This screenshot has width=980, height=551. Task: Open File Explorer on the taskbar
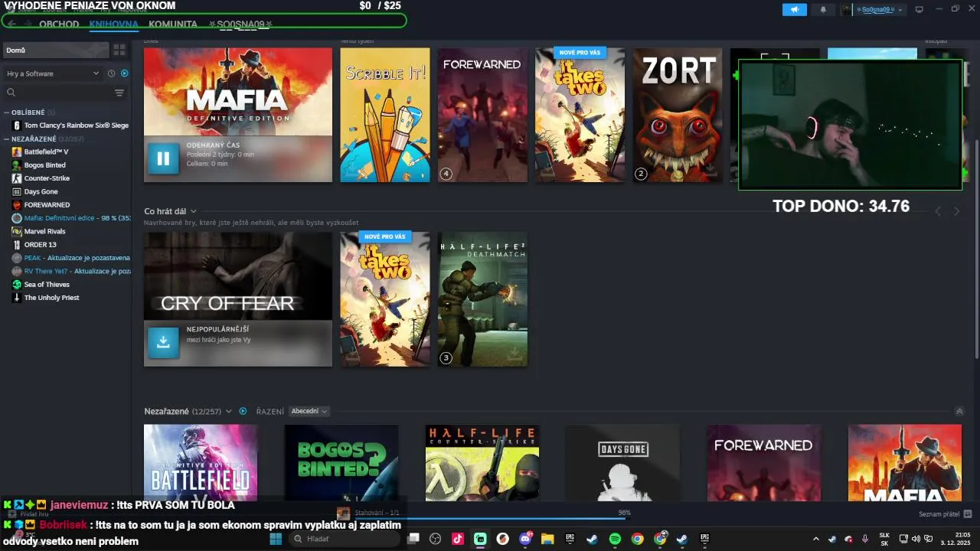[x=547, y=539]
